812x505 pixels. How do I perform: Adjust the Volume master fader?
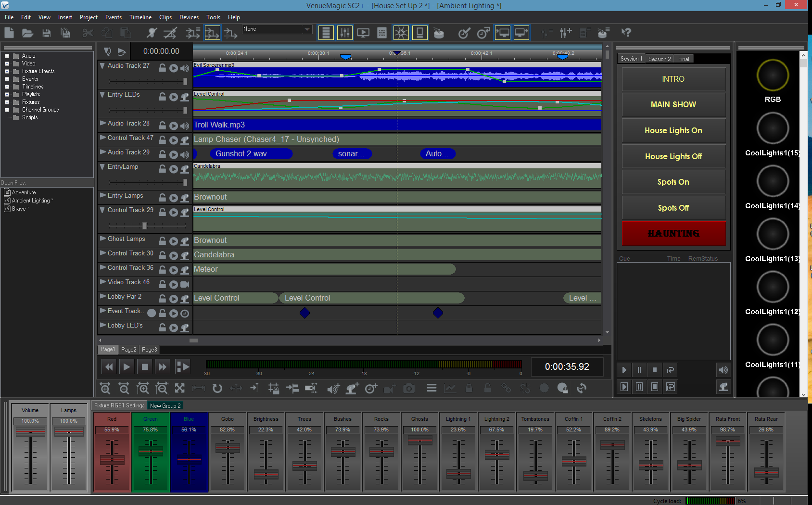30,432
